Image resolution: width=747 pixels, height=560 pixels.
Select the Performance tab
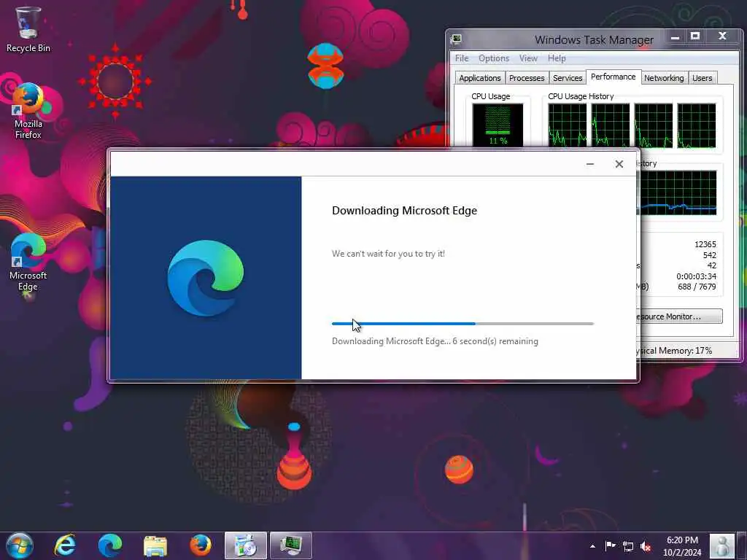coord(613,77)
